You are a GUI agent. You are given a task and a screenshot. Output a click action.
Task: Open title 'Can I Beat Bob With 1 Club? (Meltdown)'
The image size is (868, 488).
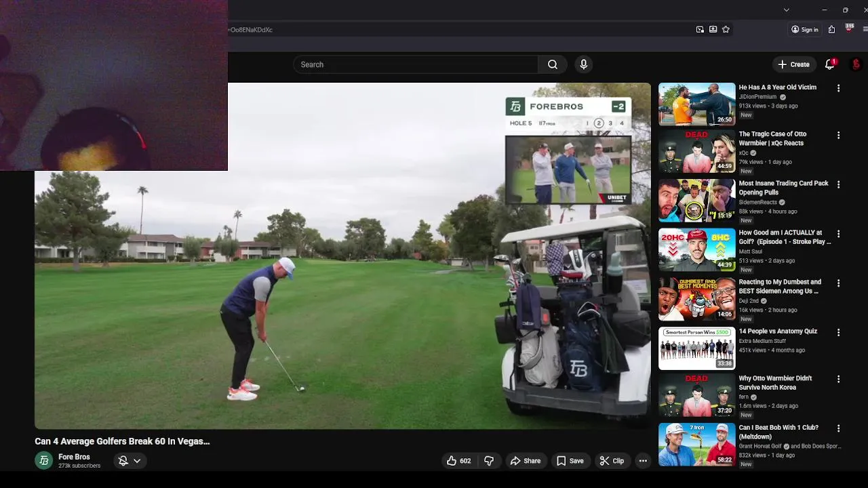pos(778,432)
